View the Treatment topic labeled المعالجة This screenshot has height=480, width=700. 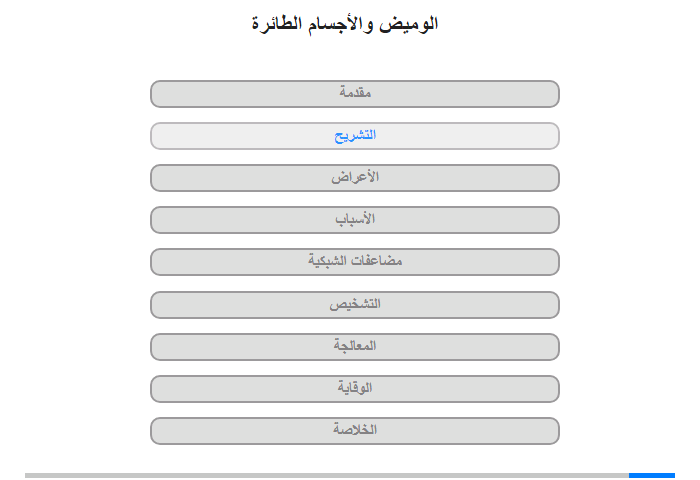click(354, 346)
